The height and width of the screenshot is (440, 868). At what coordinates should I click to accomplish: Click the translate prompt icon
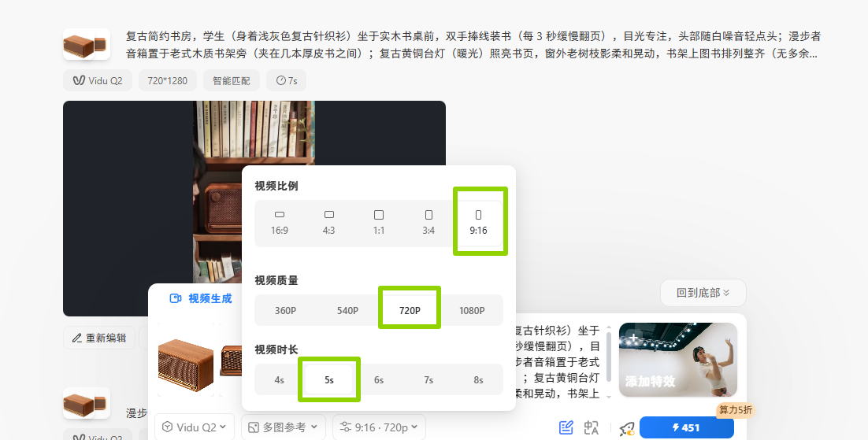(x=592, y=427)
